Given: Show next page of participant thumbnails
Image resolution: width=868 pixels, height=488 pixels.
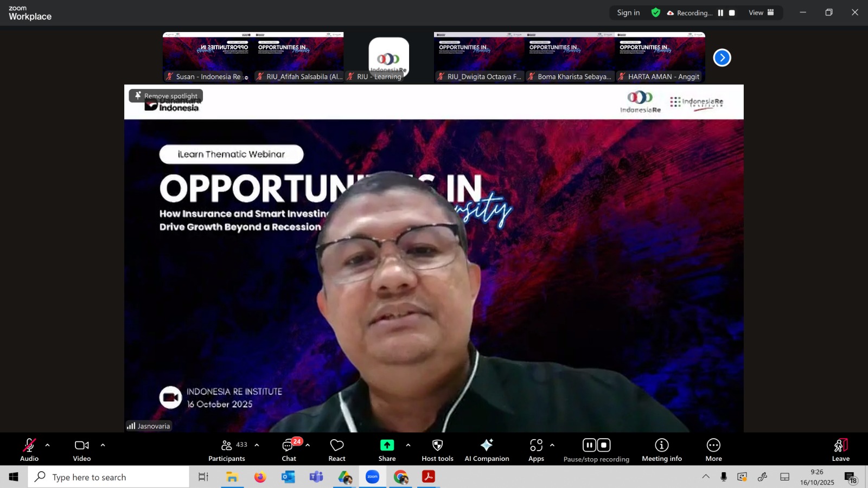Looking at the screenshot, I should [x=722, y=57].
